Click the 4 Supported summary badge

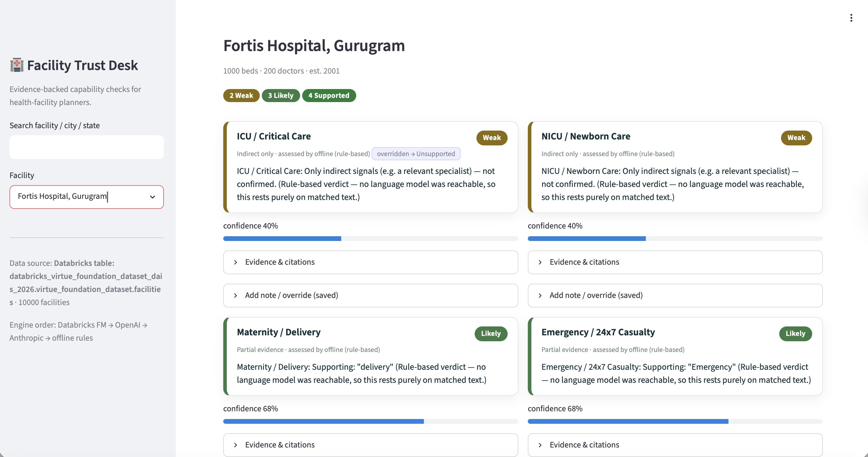click(329, 96)
